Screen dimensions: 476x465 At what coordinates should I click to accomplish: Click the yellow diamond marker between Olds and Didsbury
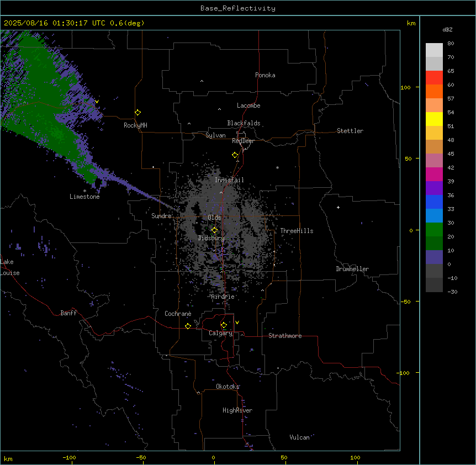click(x=215, y=230)
